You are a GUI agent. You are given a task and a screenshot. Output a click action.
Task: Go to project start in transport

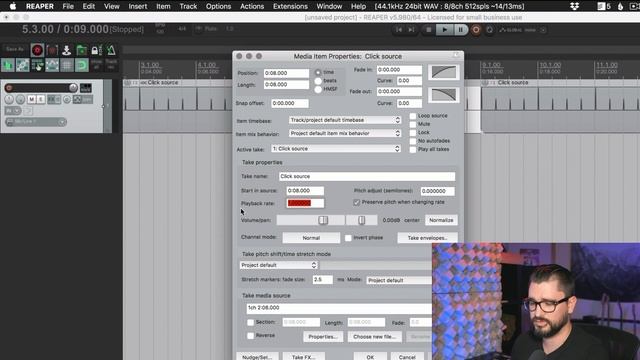tap(399, 29)
